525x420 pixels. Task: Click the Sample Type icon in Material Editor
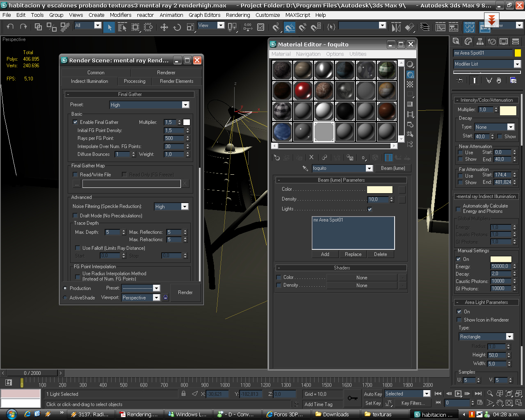pyautogui.click(x=410, y=64)
